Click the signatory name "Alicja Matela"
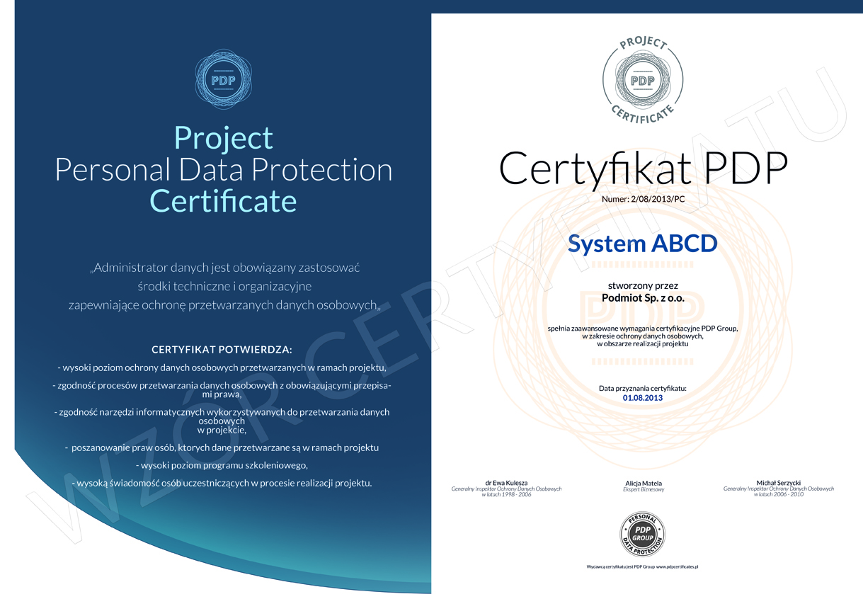 tap(643, 484)
